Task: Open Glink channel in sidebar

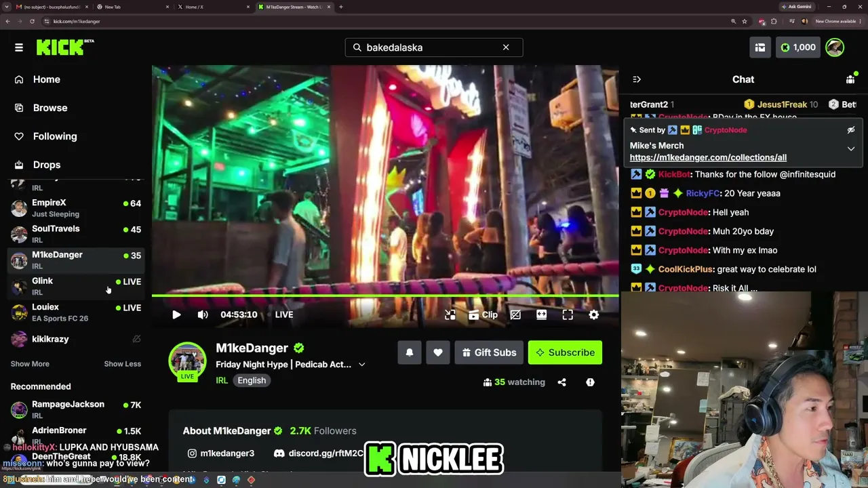Action: 76,286
